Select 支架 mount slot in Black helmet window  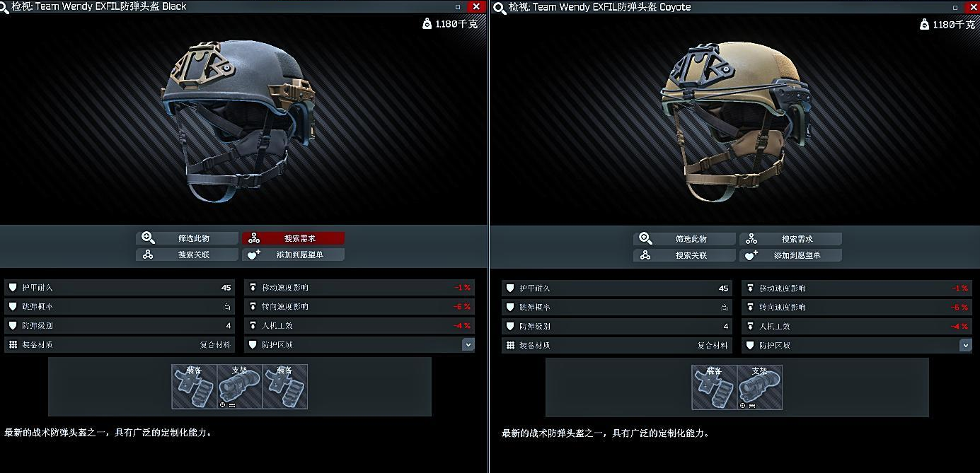point(239,386)
